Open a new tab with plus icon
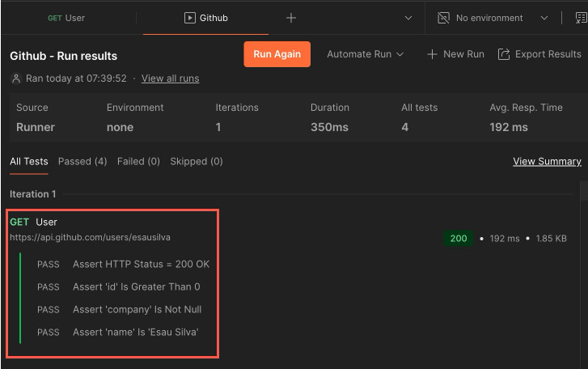 pyautogui.click(x=291, y=18)
